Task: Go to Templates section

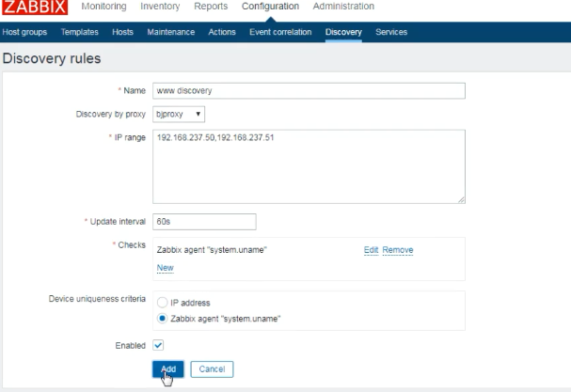Action: click(x=79, y=32)
